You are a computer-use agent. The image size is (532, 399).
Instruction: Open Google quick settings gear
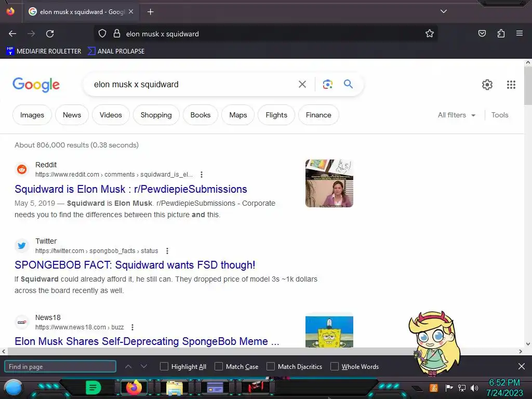[x=487, y=85]
